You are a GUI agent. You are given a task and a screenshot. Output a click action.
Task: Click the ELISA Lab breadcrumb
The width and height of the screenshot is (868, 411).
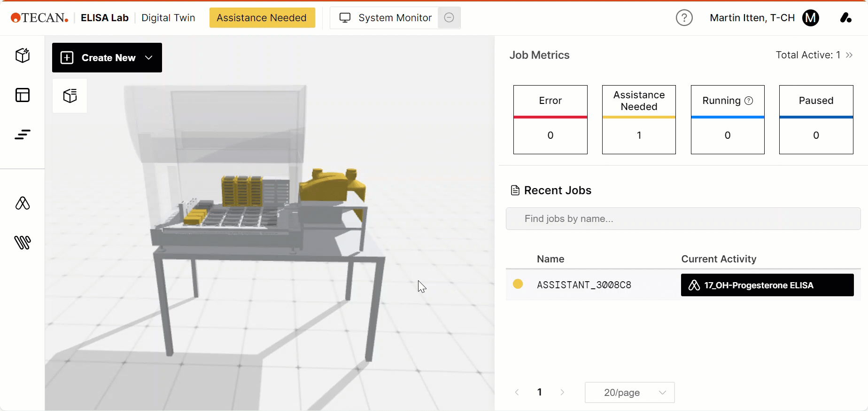pyautogui.click(x=105, y=18)
